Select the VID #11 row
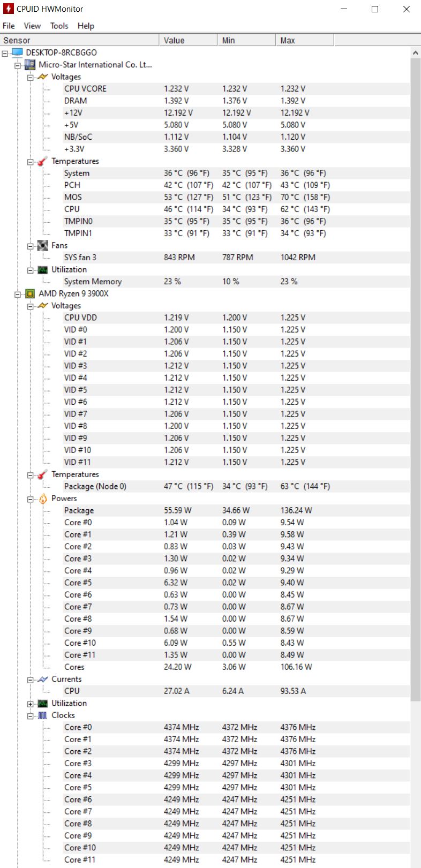 click(x=236, y=462)
